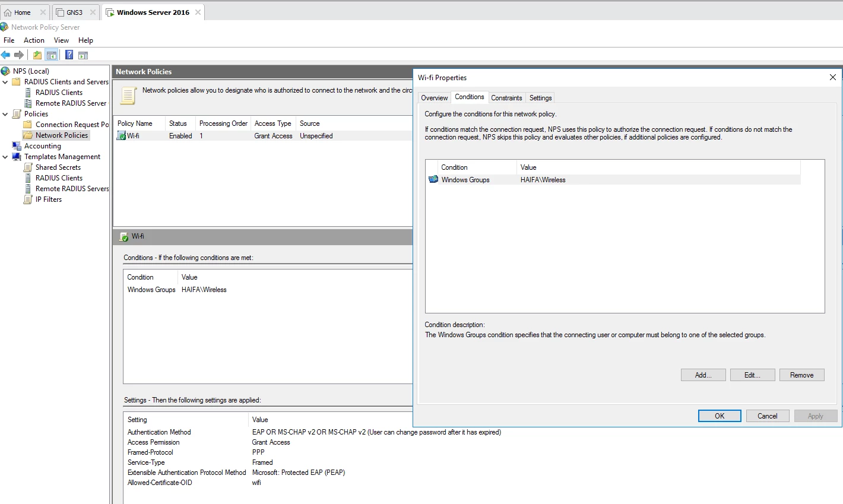Toggle the Show/Hide Console Tree icon
Screen dimensions: 843x504
tap(52, 55)
